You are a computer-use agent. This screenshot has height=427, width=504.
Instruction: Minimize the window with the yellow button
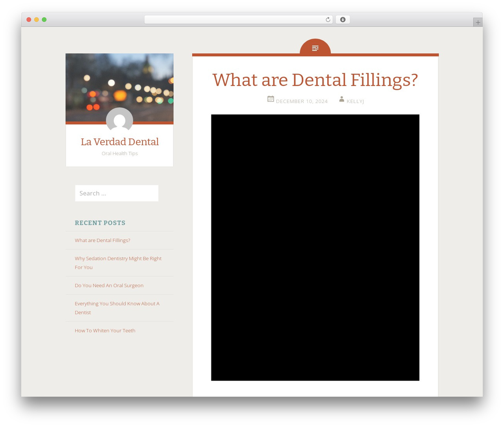(x=37, y=20)
